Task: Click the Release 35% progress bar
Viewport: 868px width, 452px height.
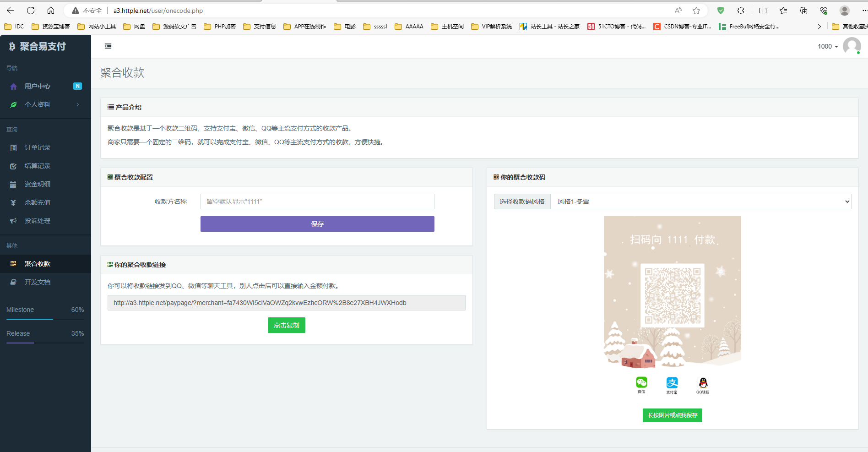Action: 45,343
